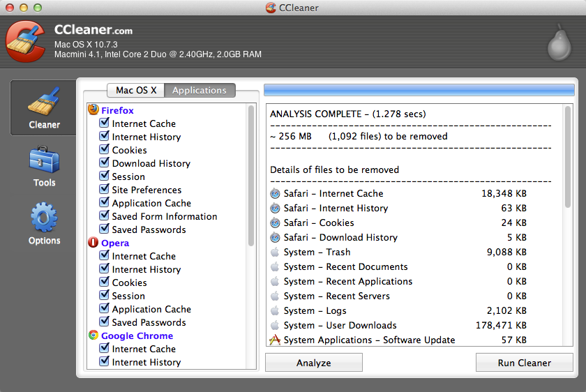Click 'Details of files to be removed' heading
Image resolution: width=586 pixels, height=392 pixels.
[x=334, y=169]
